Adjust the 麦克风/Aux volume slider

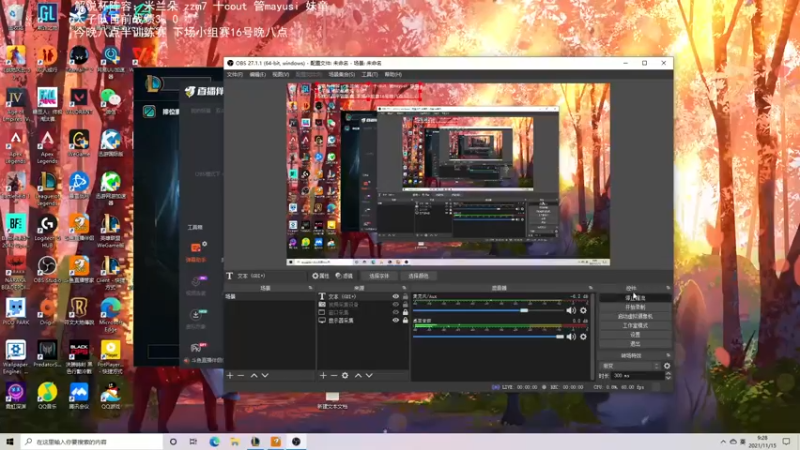(488, 310)
